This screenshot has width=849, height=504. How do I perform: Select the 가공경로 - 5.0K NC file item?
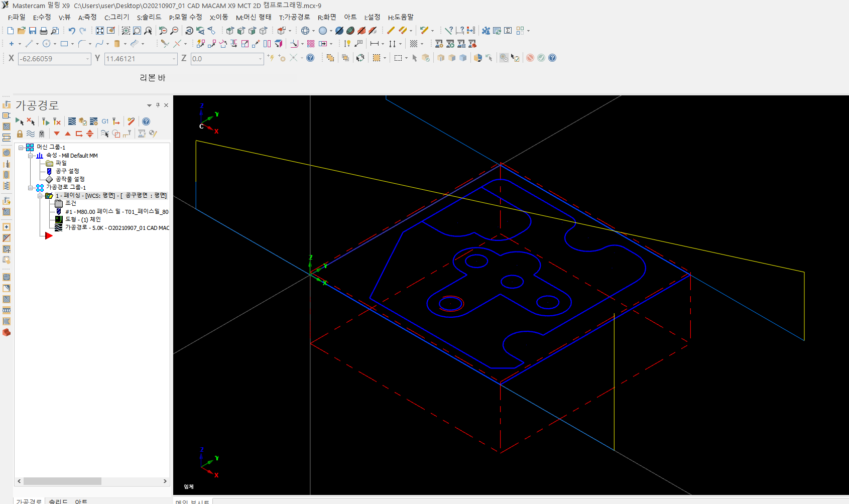point(117,228)
